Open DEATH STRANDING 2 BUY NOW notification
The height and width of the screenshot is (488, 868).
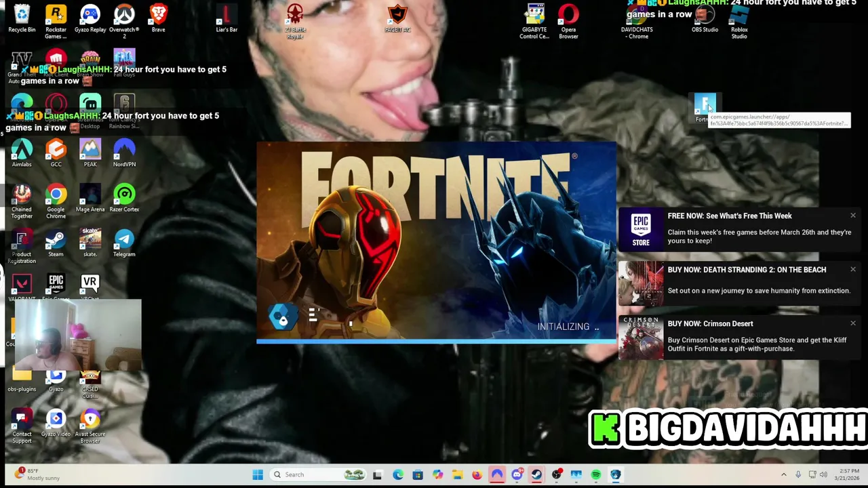click(x=739, y=283)
